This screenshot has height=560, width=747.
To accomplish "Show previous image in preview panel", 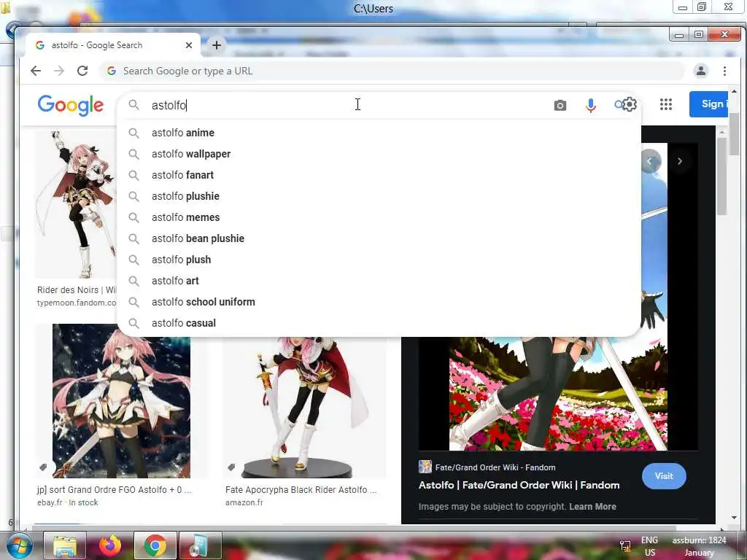I will click(x=650, y=161).
